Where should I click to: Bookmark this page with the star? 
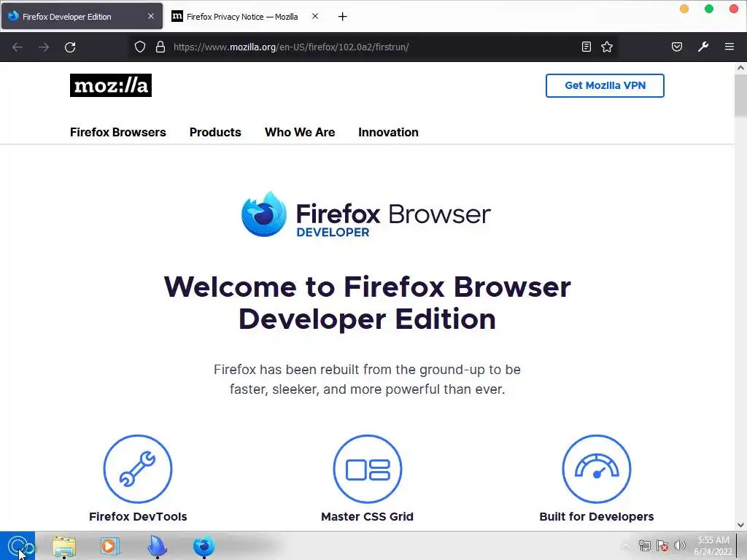coord(607,47)
